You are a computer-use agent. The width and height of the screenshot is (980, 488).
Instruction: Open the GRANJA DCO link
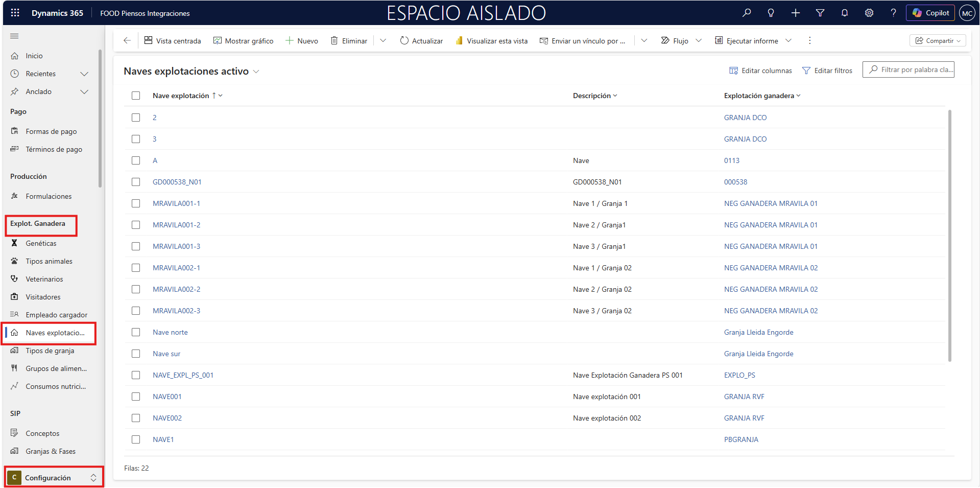click(x=745, y=118)
